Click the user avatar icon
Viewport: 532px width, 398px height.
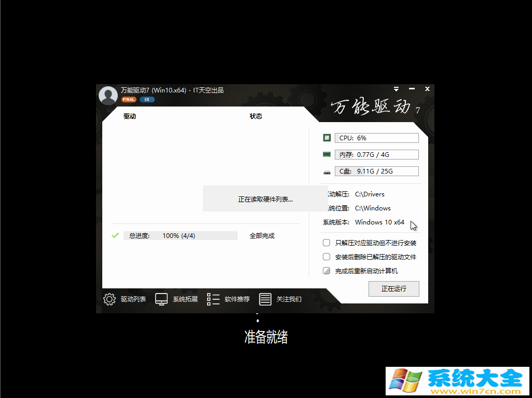(108, 96)
